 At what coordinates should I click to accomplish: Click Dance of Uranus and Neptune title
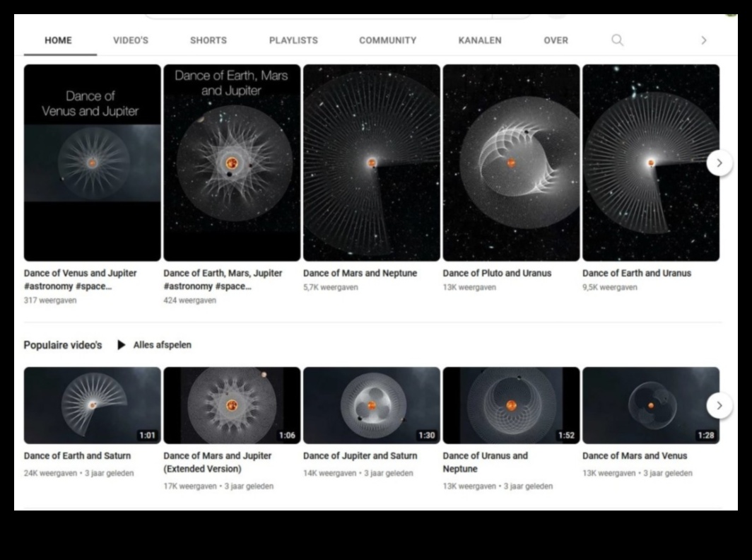(485, 462)
